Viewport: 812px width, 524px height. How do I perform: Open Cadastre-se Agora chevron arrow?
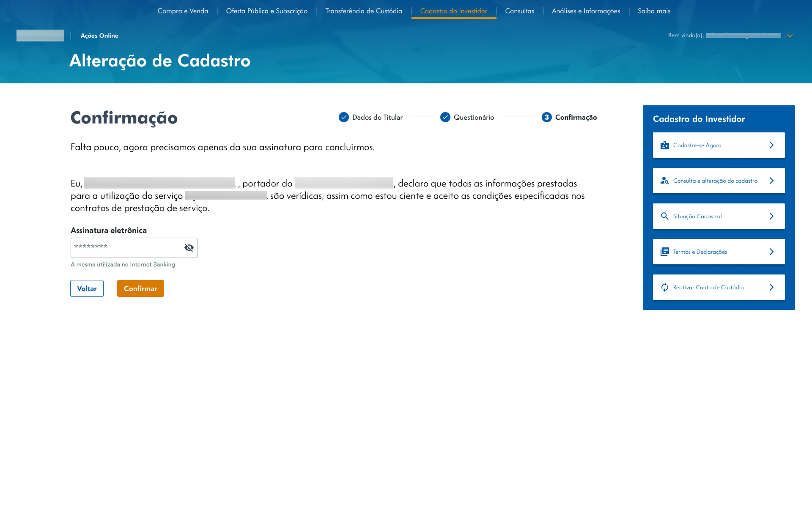pyautogui.click(x=771, y=145)
